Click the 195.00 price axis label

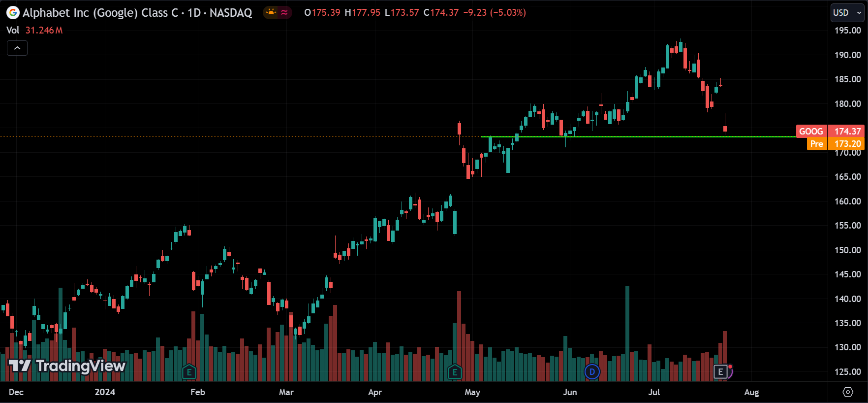point(847,31)
